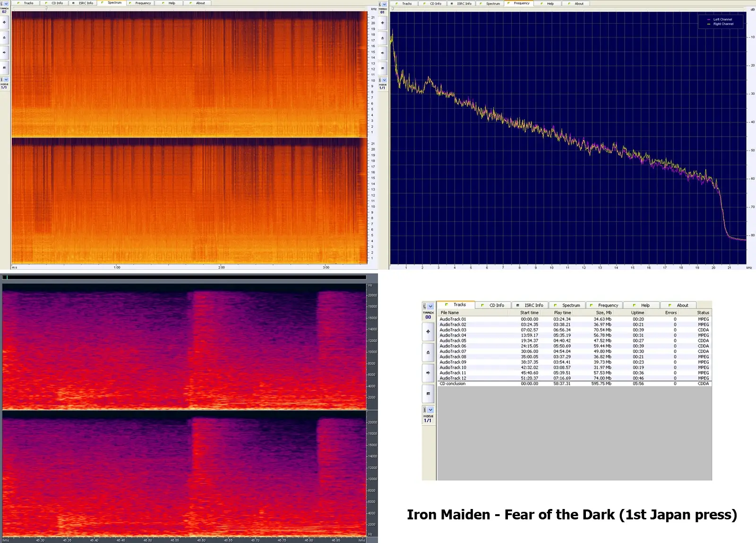This screenshot has width=756, height=543.
Task: Open CD Info tab above the track list
Action: (x=492, y=305)
